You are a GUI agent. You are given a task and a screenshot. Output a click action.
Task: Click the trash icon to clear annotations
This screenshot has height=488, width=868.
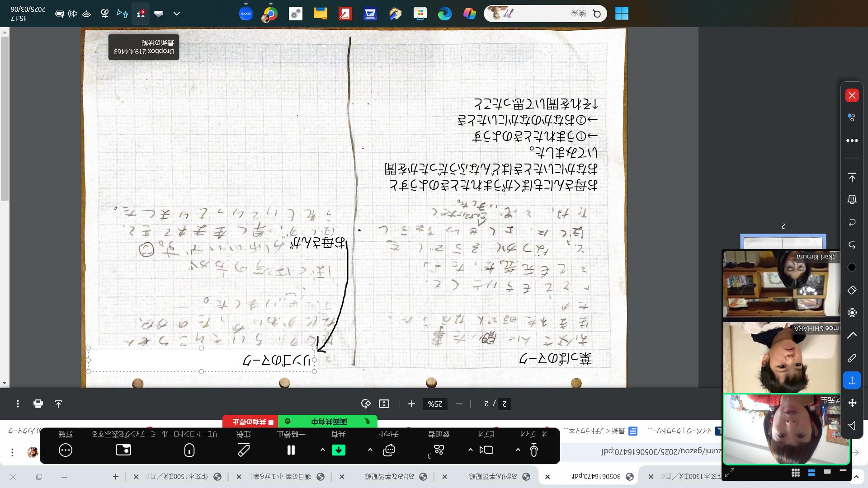852,199
